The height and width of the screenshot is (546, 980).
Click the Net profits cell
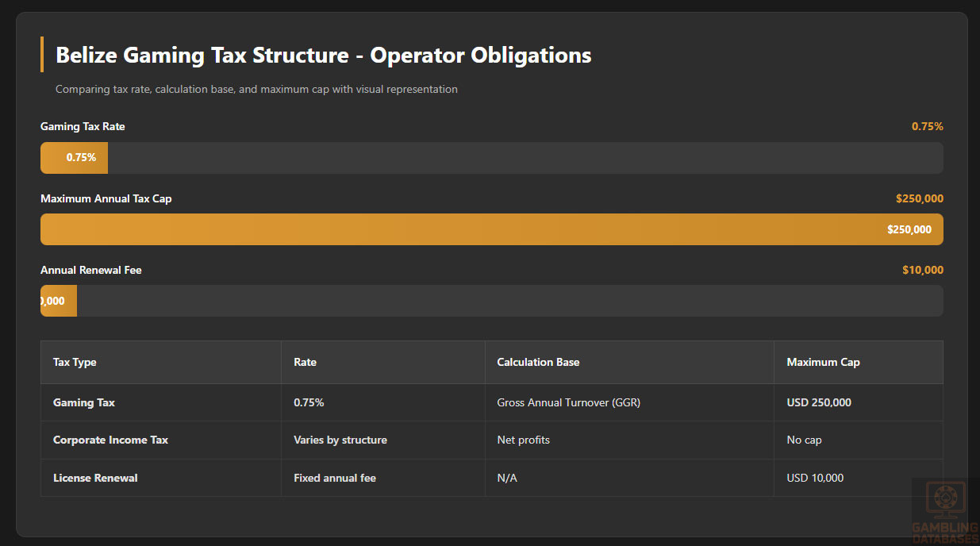tap(523, 440)
